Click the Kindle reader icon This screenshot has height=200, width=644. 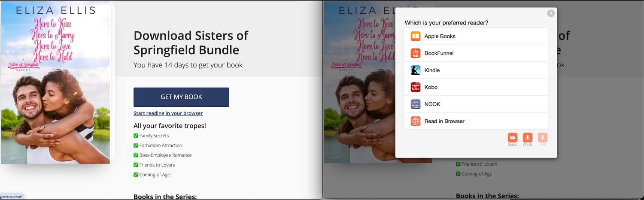click(x=415, y=70)
